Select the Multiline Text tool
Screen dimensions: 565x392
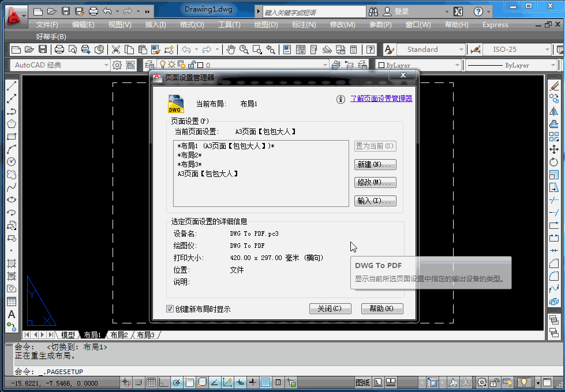[x=12, y=315]
